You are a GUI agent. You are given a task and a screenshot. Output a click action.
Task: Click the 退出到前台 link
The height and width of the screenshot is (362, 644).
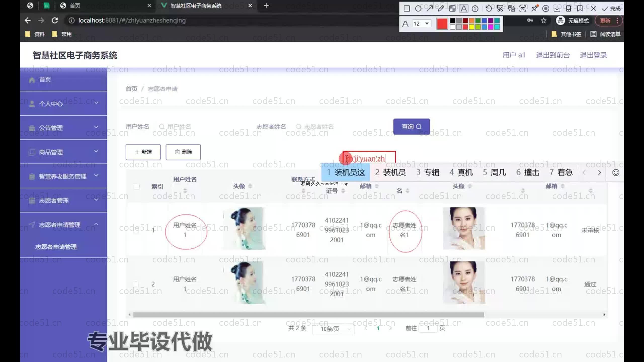(553, 55)
